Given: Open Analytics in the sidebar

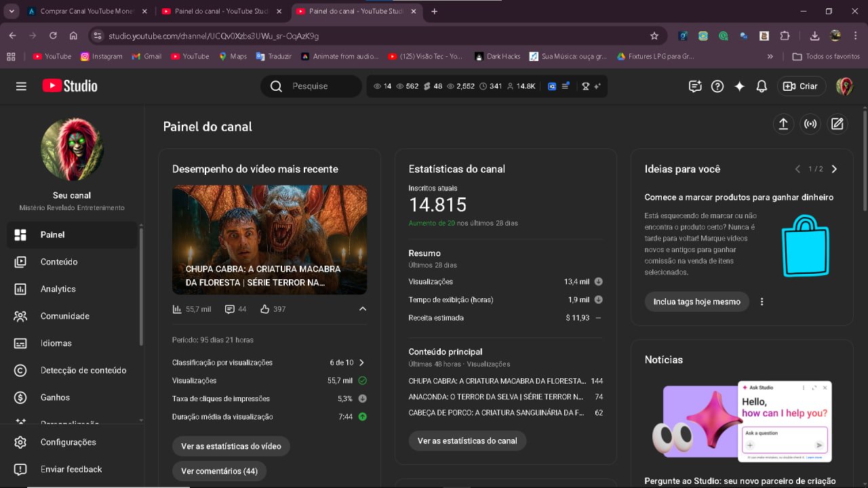Looking at the screenshot, I should point(58,289).
